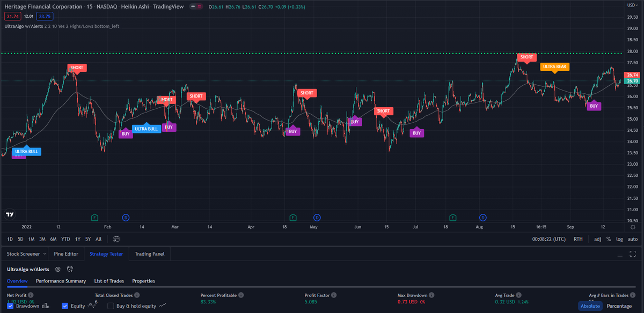This screenshot has height=313, width=644.
Task: Click the dividend marker after February
Action: pyautogui.click(x=126, y=218)
